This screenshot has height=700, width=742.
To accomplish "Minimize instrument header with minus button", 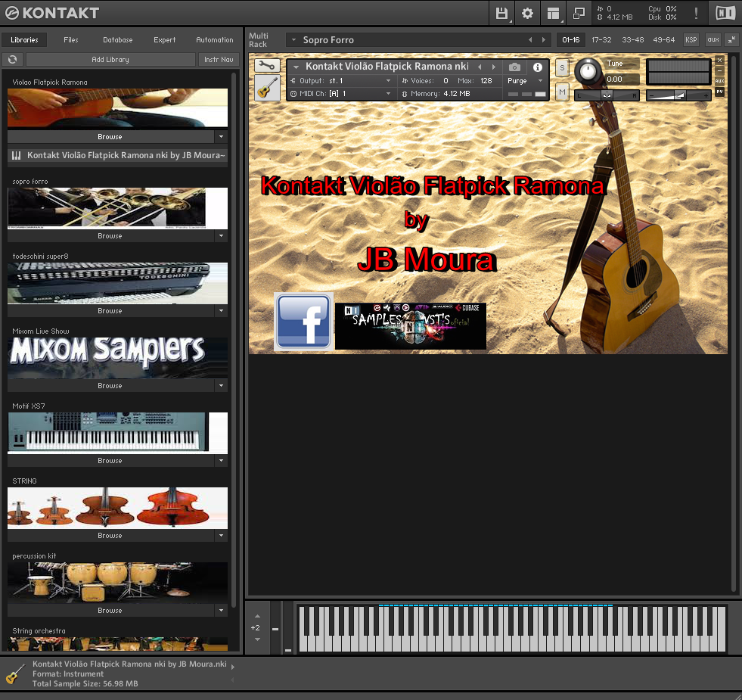I will tap(719, 70).
